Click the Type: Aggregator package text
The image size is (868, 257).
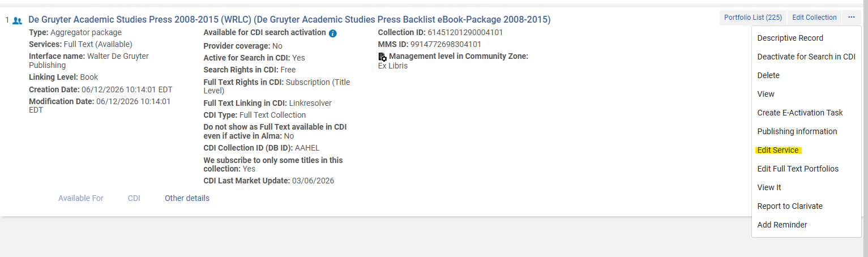pyautogui.click(x=75, y=32)
